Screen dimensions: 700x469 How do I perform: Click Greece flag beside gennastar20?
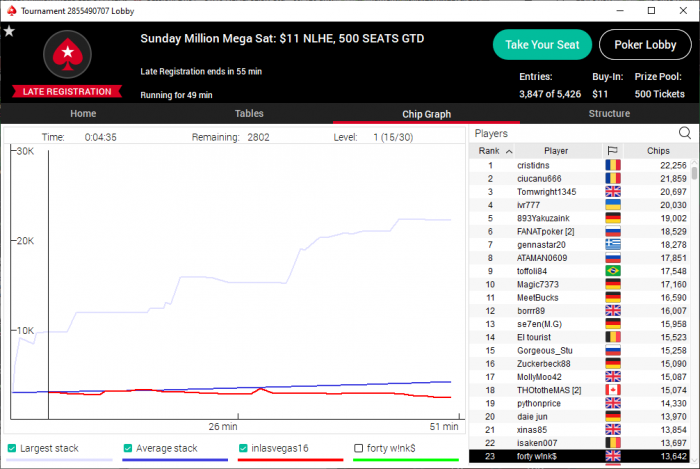pyautogui.click(x=613, y=245)
